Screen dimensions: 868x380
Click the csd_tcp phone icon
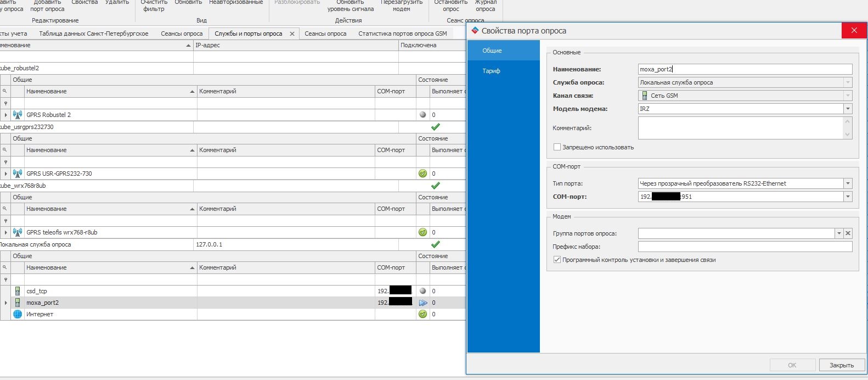[18, 291]
